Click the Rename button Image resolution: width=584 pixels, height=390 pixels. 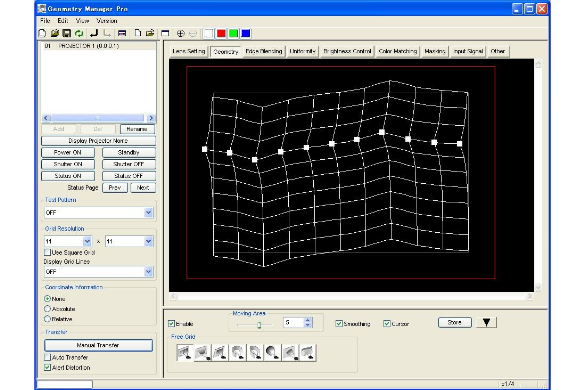[137, 129]
